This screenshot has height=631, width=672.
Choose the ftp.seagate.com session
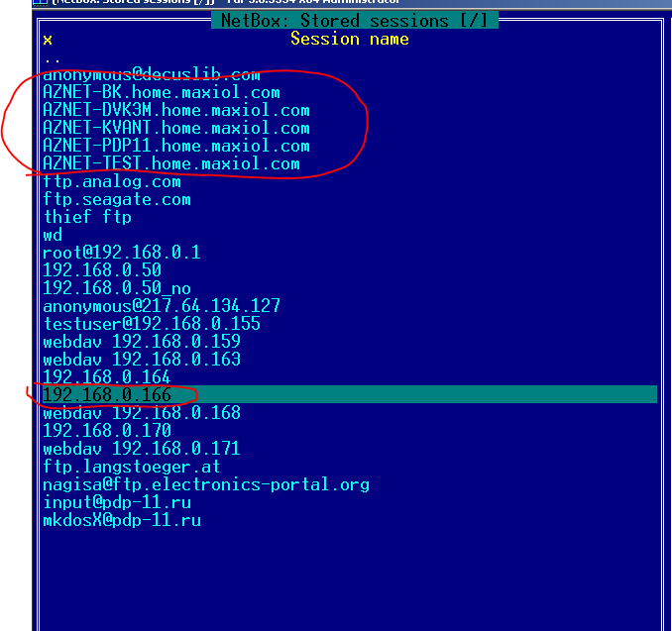pyautogui.click(x=117, y=199)
